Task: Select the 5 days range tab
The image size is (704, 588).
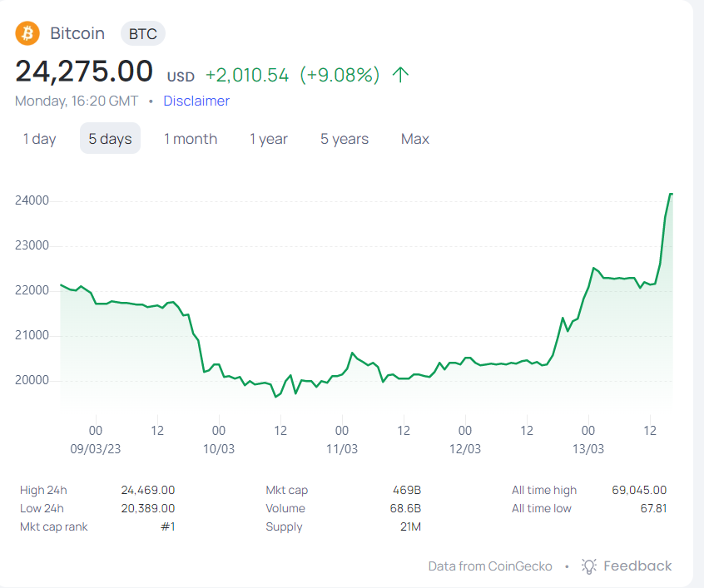Action: click(x=110, y=139)
